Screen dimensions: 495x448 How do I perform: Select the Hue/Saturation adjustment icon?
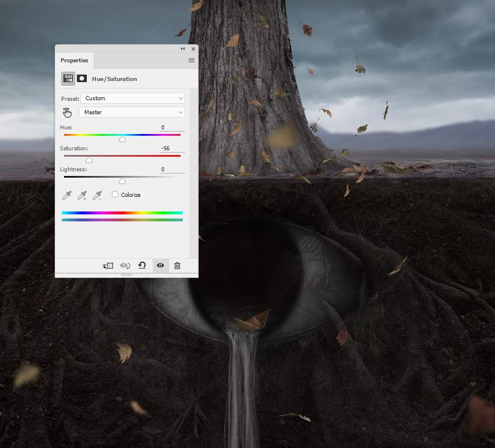(x=68, y=79)
